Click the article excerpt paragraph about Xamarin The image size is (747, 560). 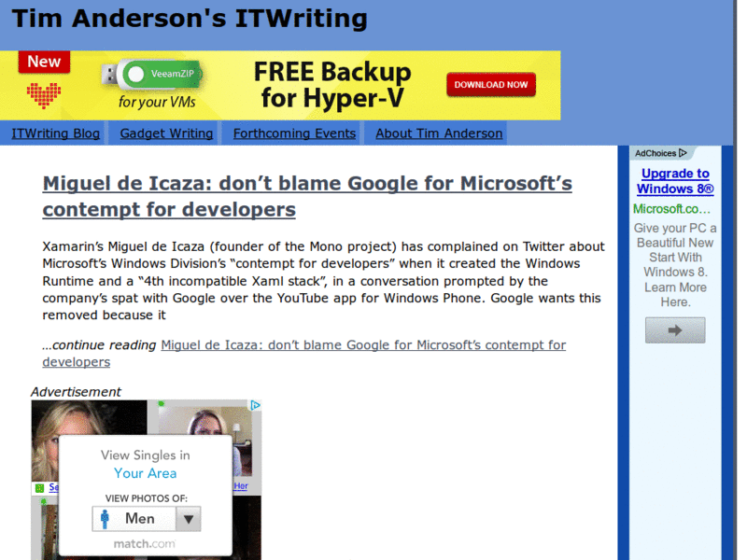[323, 281]
